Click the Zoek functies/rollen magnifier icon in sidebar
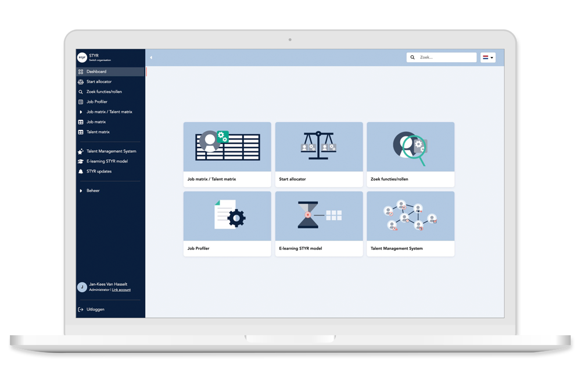581x392 pixels. tap(81, 92)
